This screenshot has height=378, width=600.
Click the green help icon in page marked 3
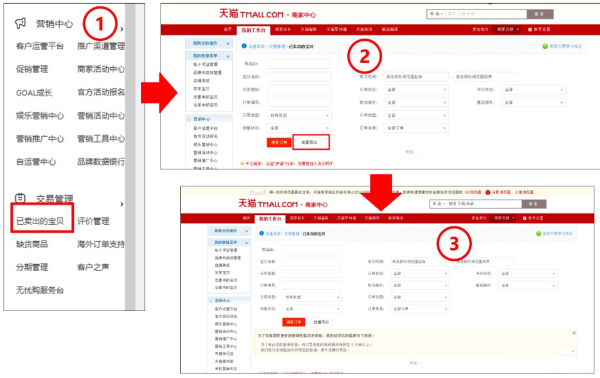pos(538,233)
